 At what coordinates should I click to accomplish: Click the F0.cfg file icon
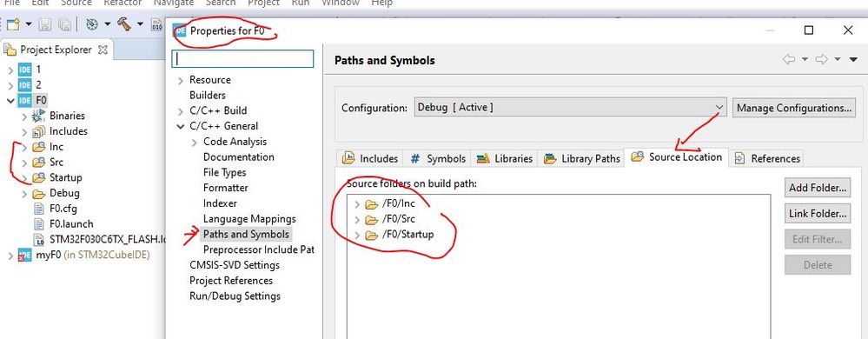click(x=39, y=209)
